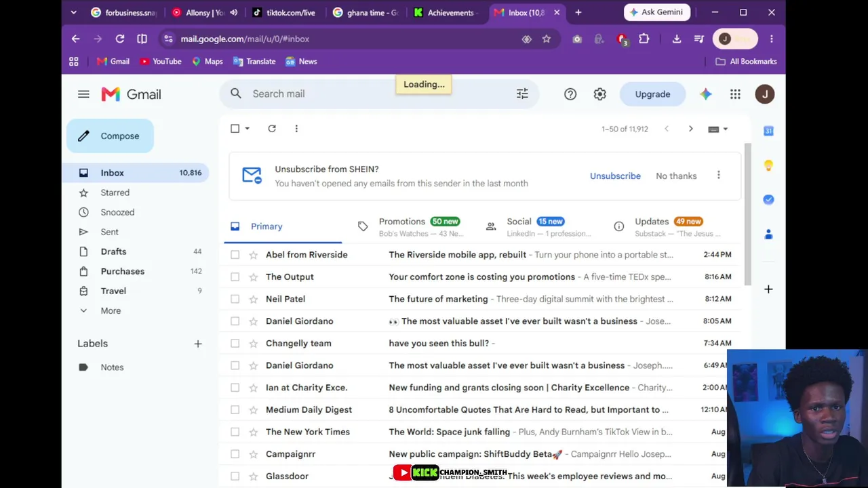Open the tab search dropdown chevron
Viewport: 868px width, 488px height.
coord(74,12)
